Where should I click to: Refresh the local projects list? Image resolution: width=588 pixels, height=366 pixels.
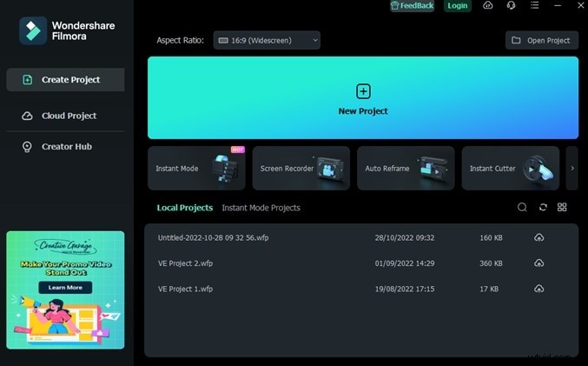[x=543, y=208]
